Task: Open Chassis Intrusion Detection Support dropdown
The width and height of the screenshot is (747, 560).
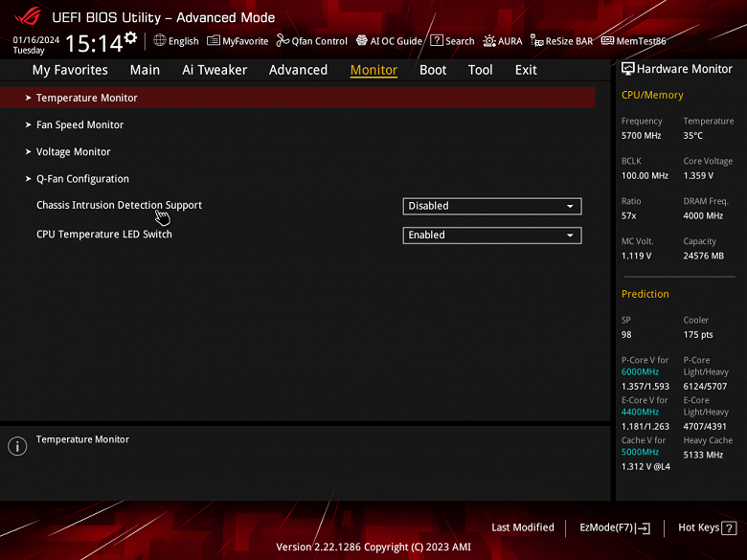Action: pyautogui.click(x=492, y=206)
